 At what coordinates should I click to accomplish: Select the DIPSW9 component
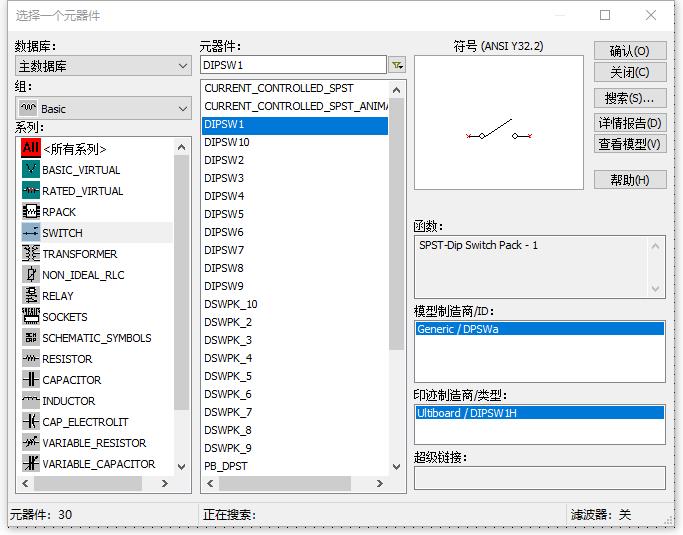point(295,286)
